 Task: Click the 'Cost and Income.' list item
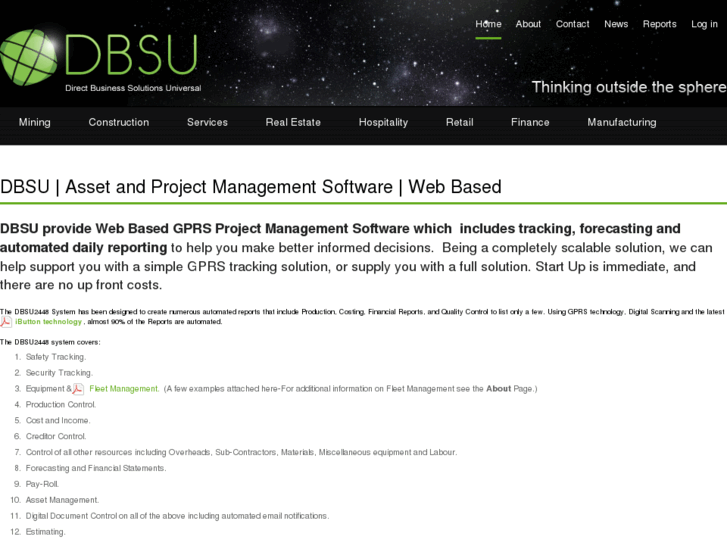pyautogui.click(x=58, y=420)
